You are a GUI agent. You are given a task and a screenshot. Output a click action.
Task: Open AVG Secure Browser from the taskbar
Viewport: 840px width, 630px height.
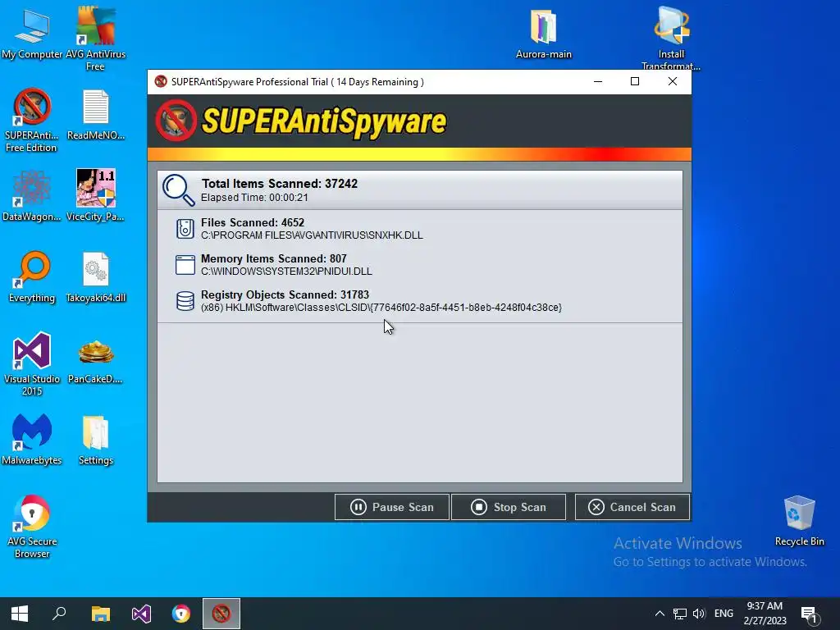point(181,614)
